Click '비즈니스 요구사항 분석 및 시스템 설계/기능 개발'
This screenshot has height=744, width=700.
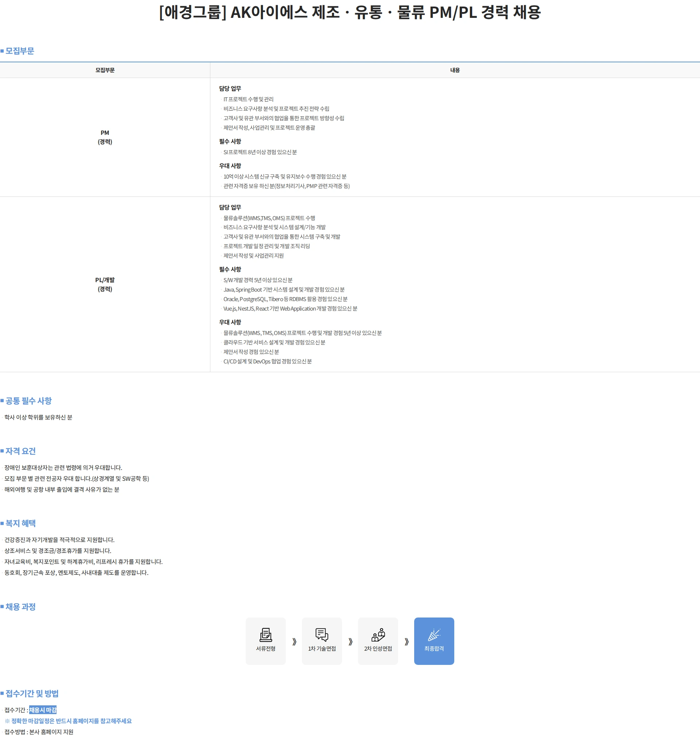pos(275,227)
